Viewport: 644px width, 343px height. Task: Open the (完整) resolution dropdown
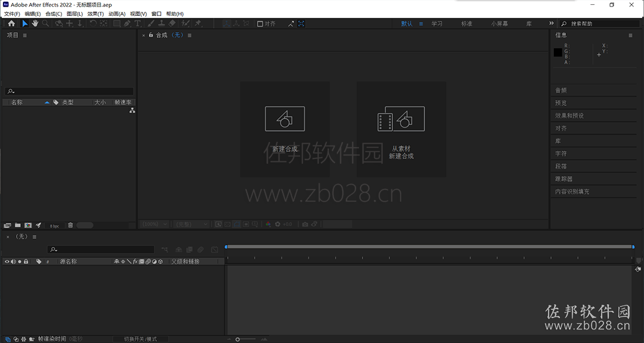191,224
